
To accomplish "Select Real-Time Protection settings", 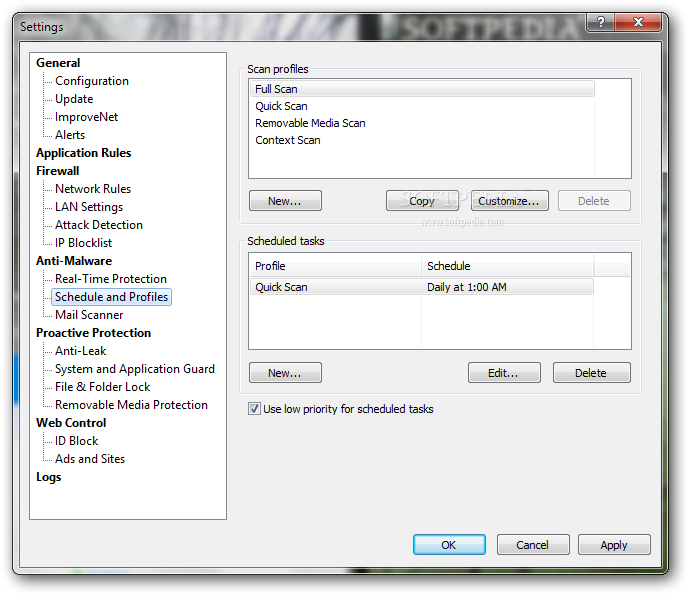I will [x=111, y=279].
